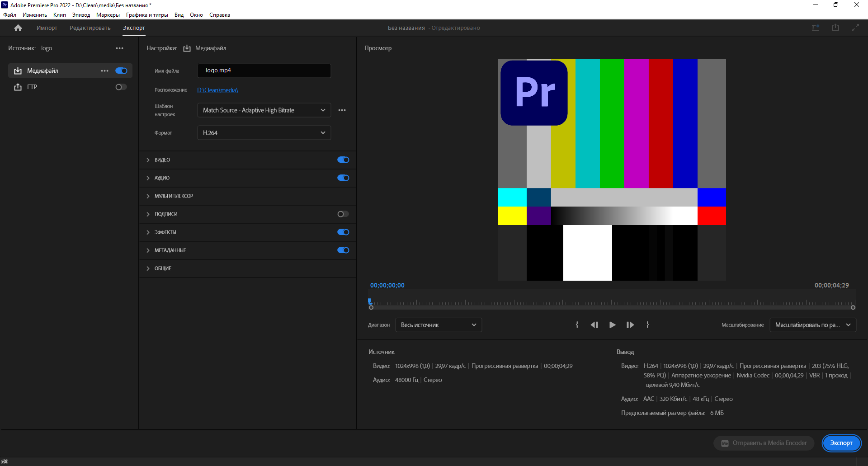Image resolution: width=868 pixels, height=466 pixels.
Task: Click the Home icon
Action: 18,28
